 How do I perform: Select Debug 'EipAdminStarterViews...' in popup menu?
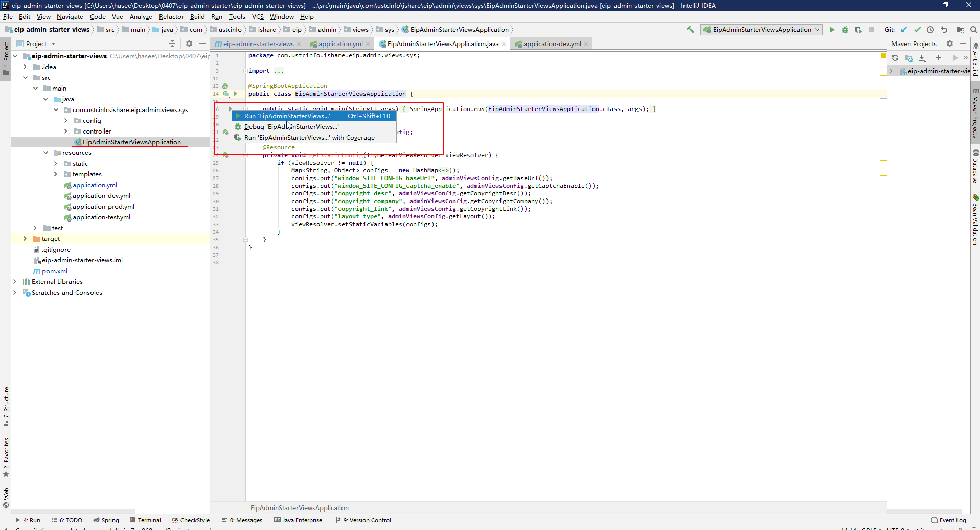coord(291,127)
